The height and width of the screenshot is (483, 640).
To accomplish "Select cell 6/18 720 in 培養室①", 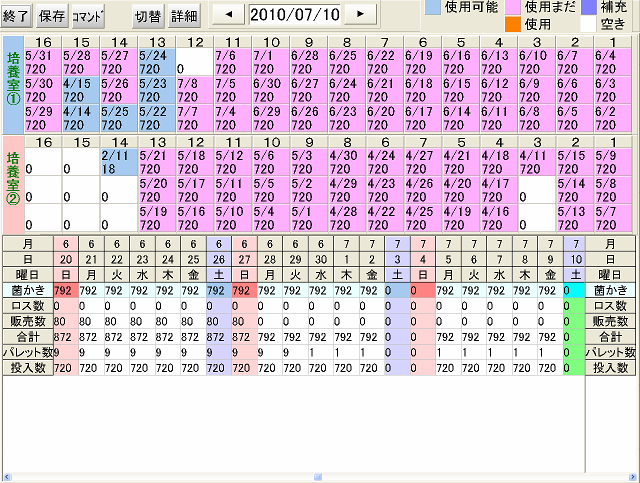I will (422, 90).
